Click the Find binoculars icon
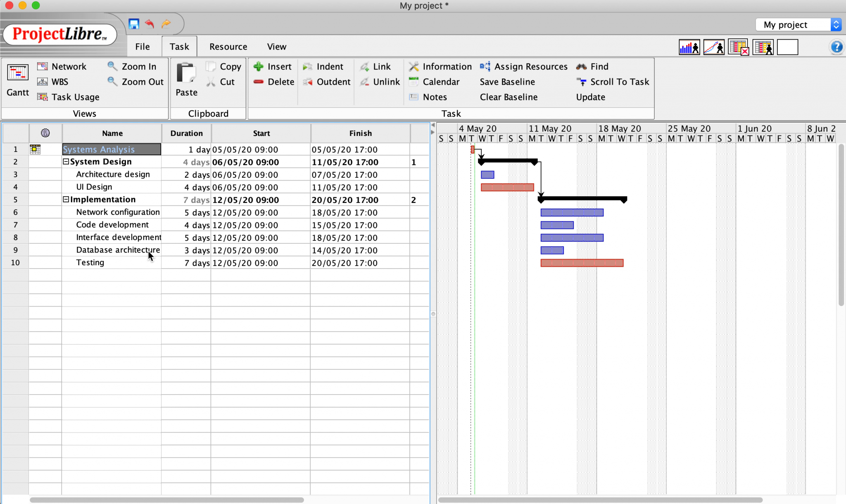Screen dimensions: 846x504 (x=582, y=67)
